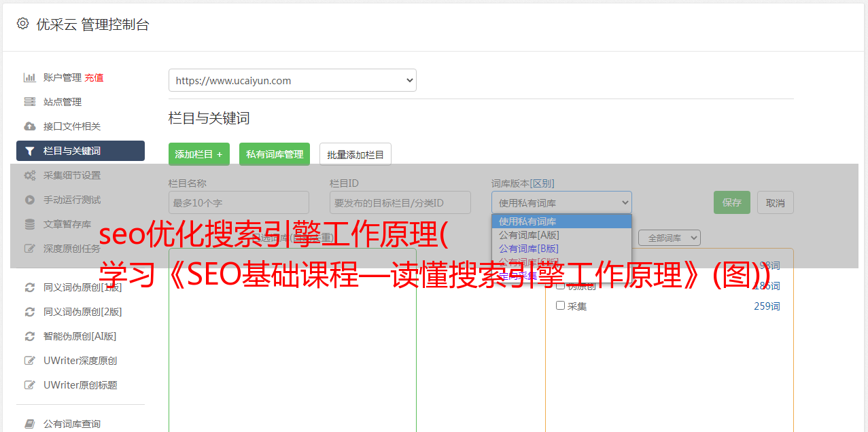868x432 pixels.
Task: Click the green 添加栏目 + button
Action: [199, 154]
